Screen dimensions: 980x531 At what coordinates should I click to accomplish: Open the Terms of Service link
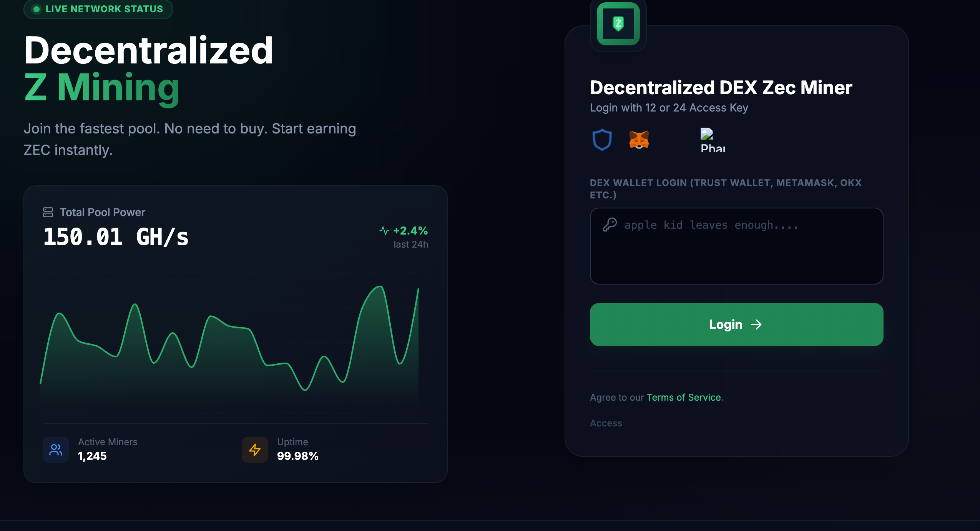click(684, 397)
